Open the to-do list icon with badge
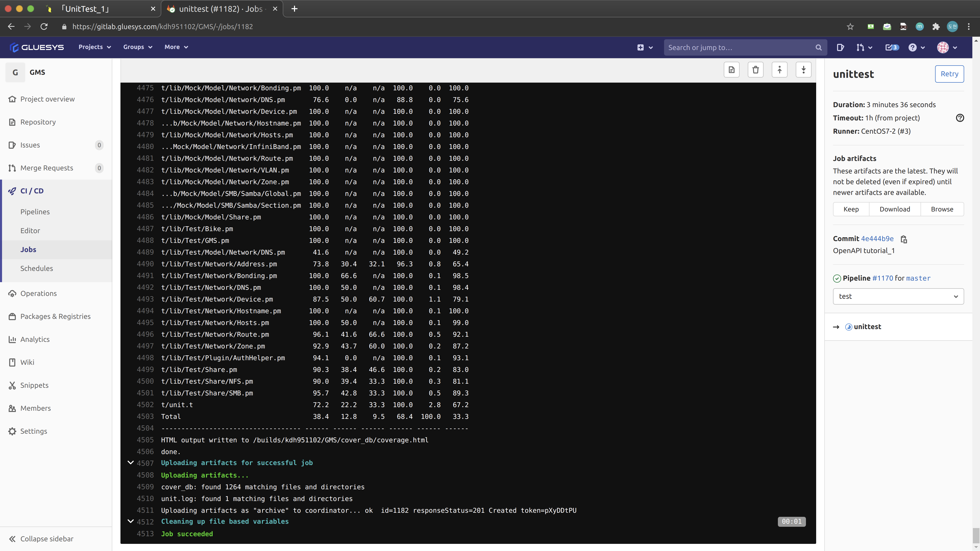 point(891,47)
